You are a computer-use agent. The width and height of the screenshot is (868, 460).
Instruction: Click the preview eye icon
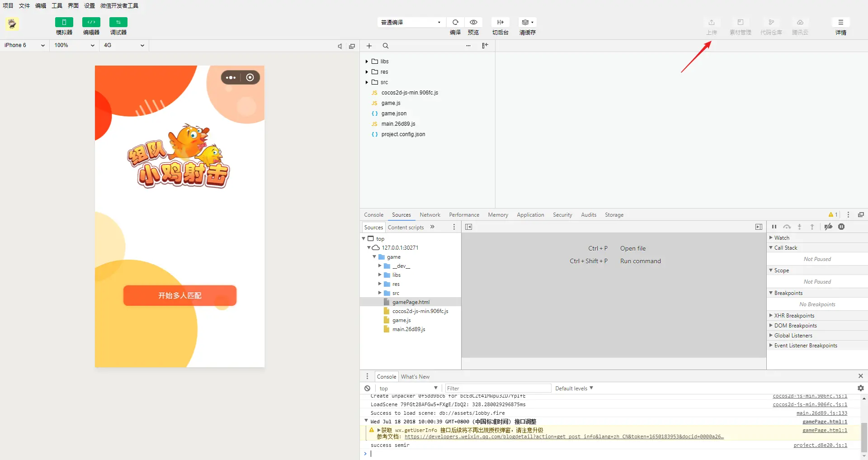coord(473,22)
